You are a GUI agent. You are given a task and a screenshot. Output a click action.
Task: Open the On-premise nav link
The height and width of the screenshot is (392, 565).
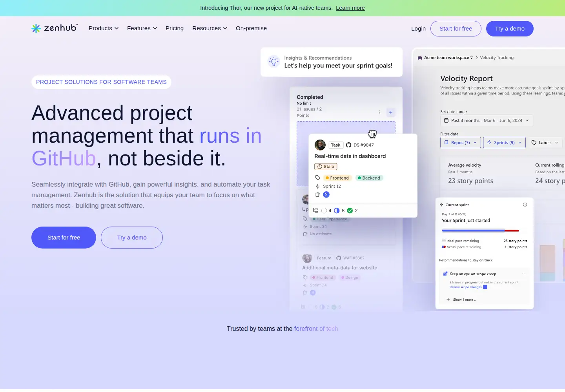251,28
